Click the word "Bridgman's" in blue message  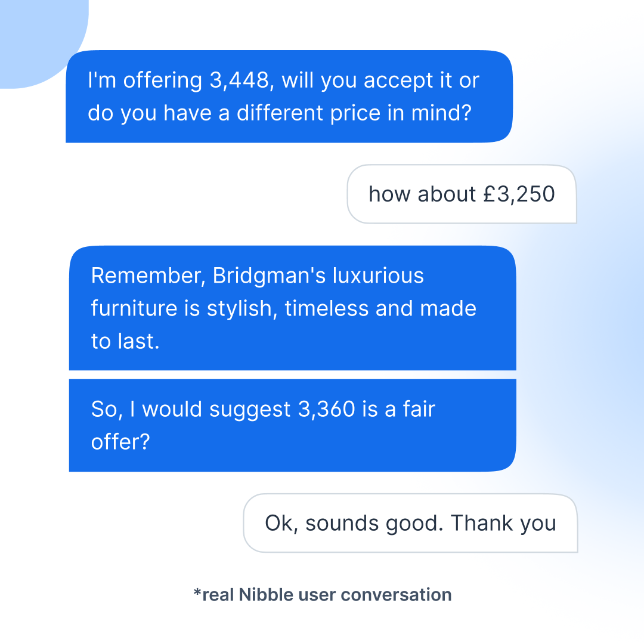tap(269, 275)
